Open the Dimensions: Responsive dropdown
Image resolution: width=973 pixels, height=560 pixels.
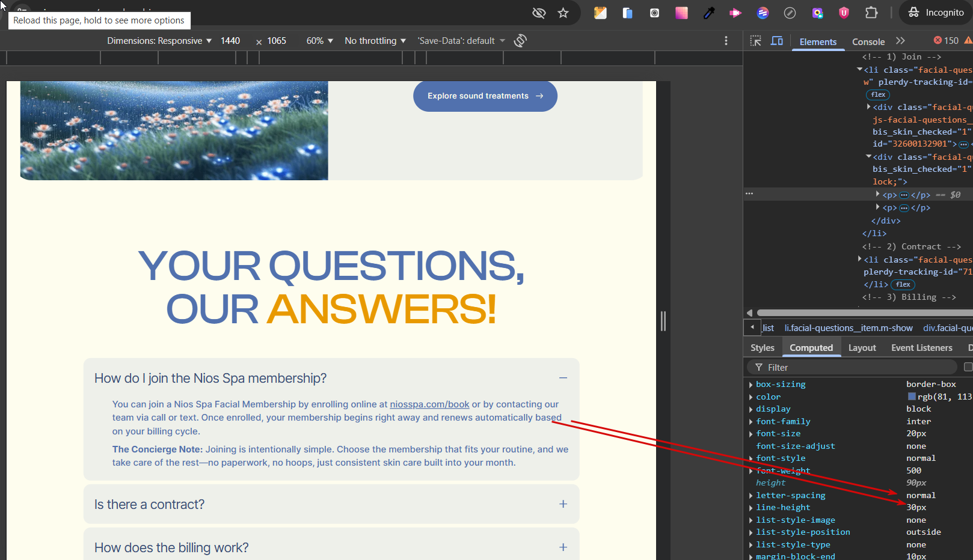pyautogui.click(x=159, y=40)
